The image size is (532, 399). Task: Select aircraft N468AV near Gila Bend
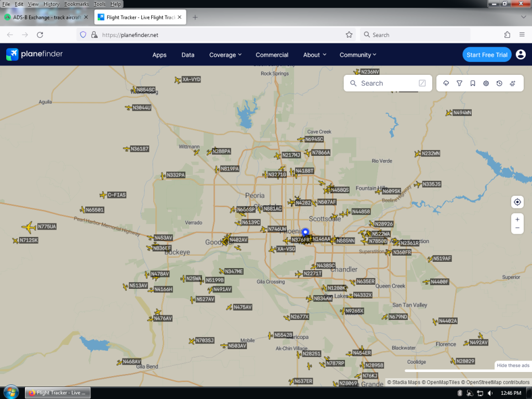tap(119, 362)
